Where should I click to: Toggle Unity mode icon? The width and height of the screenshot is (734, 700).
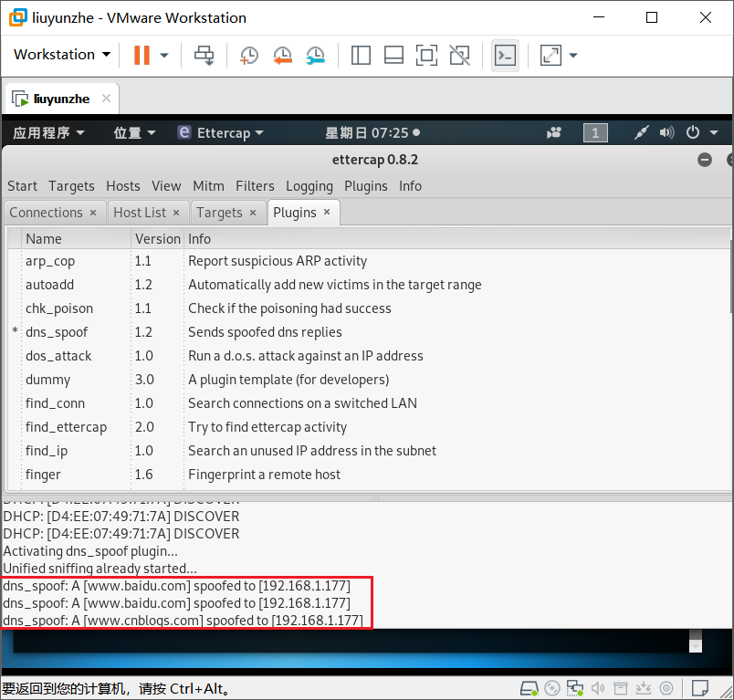pyautogui.click(x=460, y=55)
